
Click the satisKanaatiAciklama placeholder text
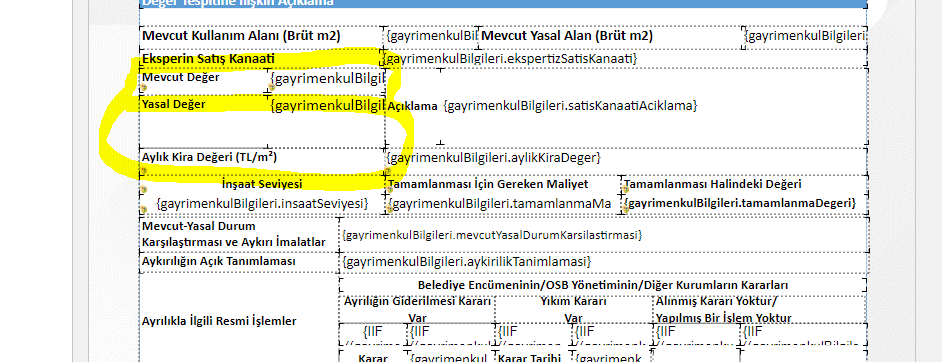click(x=570, y=106)
